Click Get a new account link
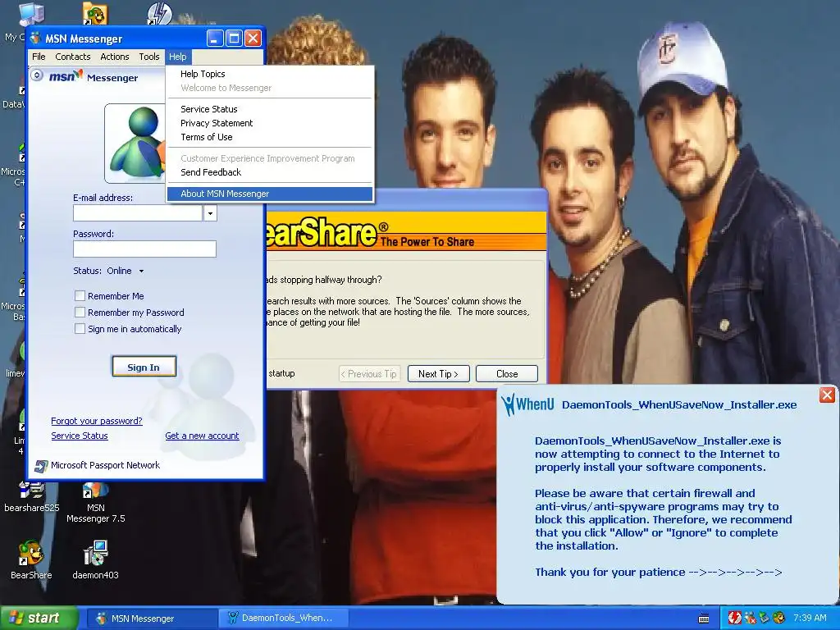 click(202, 436)
